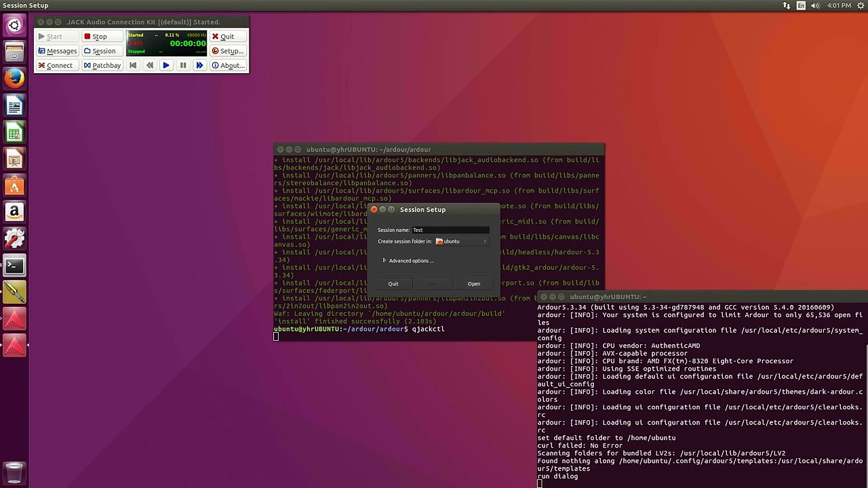Open the Terminal icon in the launcher
Image resolution: width=868 pixels, height=488 pixels.
[x=14, y=266]
